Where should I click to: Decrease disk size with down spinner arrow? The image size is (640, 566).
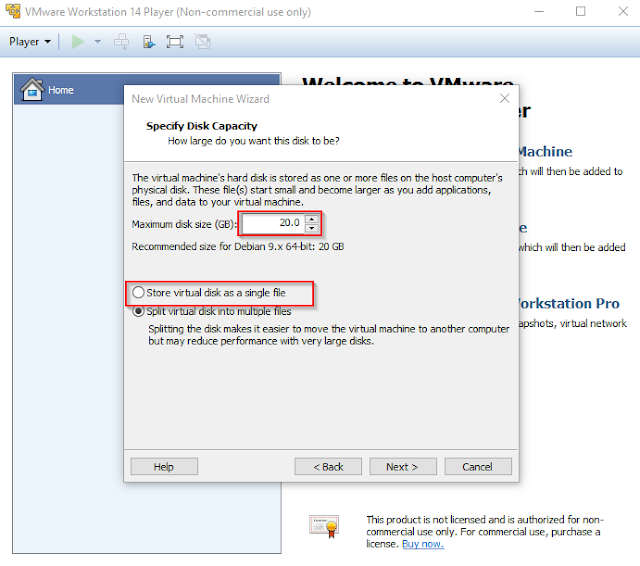pyautogui.click(x=311, y=228)
